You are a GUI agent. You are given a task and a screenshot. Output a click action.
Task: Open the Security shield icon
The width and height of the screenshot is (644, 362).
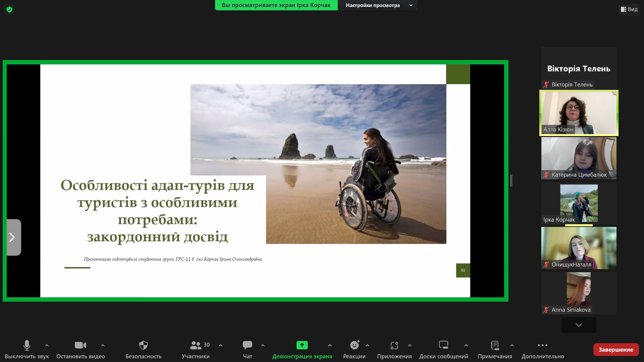[x=143, y=345]
